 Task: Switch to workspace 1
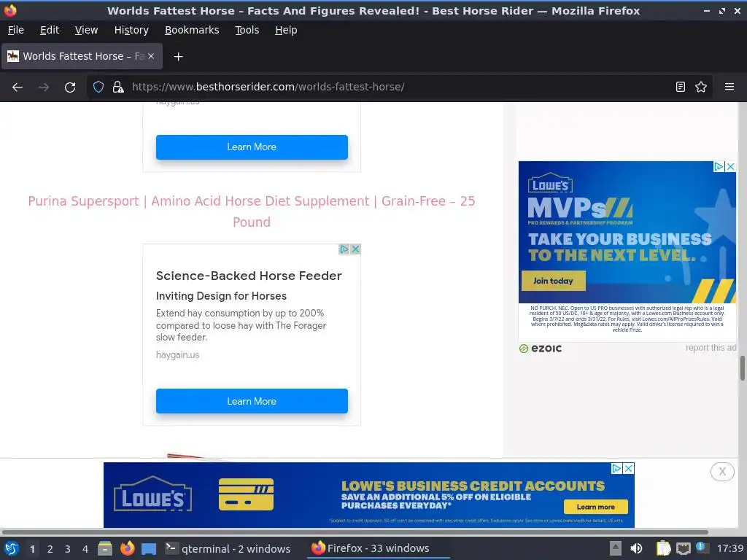pos(32,549)
